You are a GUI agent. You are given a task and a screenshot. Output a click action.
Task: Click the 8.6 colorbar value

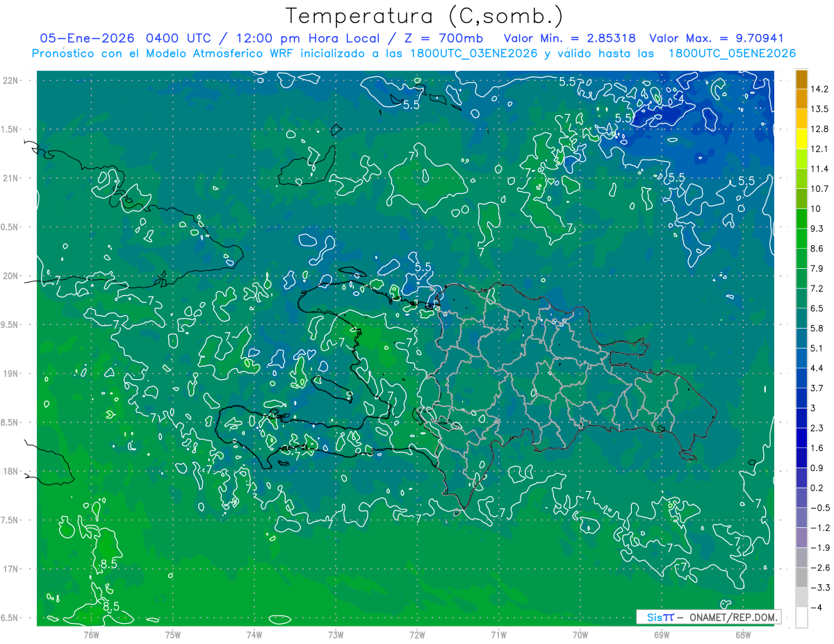(x=817, y=249)
